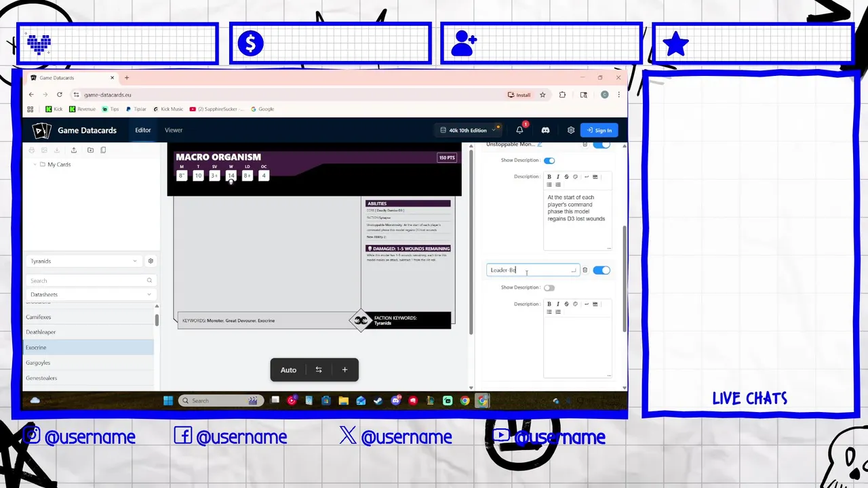Click the add category folder icon
Image resolution: width=868 pixels, height=488 pixels.
92,150
